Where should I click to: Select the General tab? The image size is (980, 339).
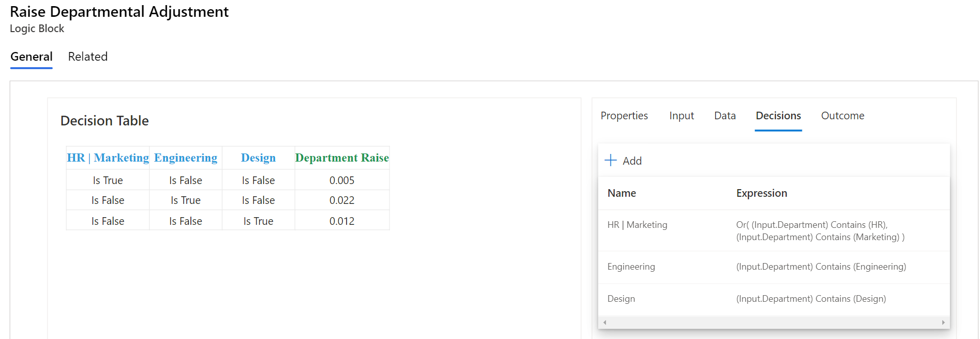(x=32, y=57)
